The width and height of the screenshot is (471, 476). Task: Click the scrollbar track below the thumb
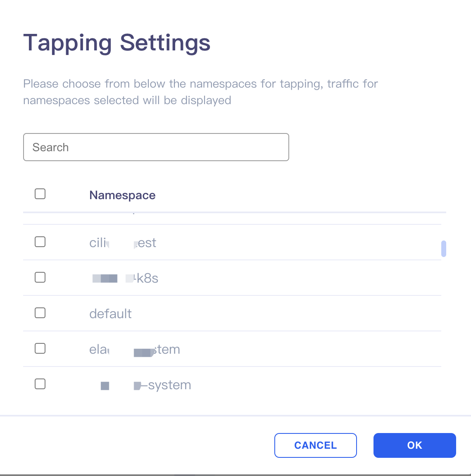click(443, 334)
